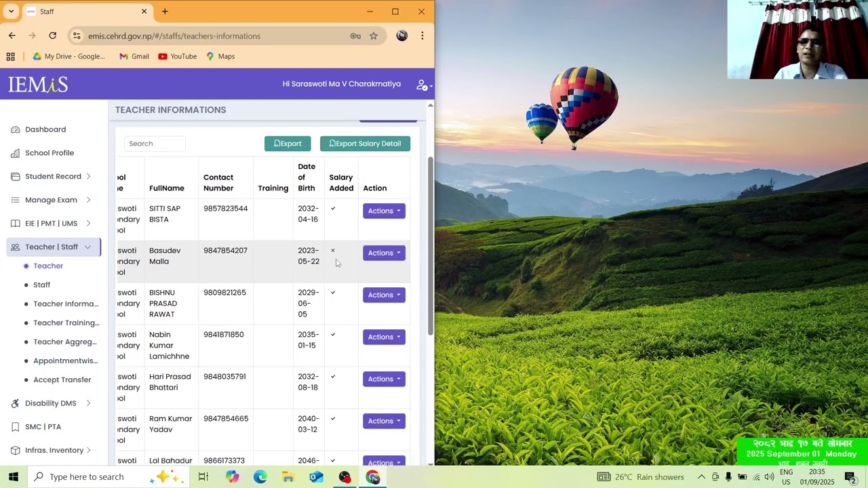Image resolution: width=868 pixels, height=488 pixels.
Task: Open Teacher Training... submenu item
Action: tap(66, 323)
